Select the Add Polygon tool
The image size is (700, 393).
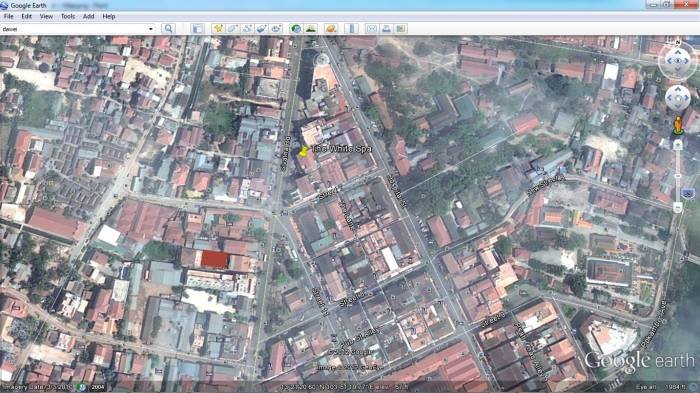[232, 29]
